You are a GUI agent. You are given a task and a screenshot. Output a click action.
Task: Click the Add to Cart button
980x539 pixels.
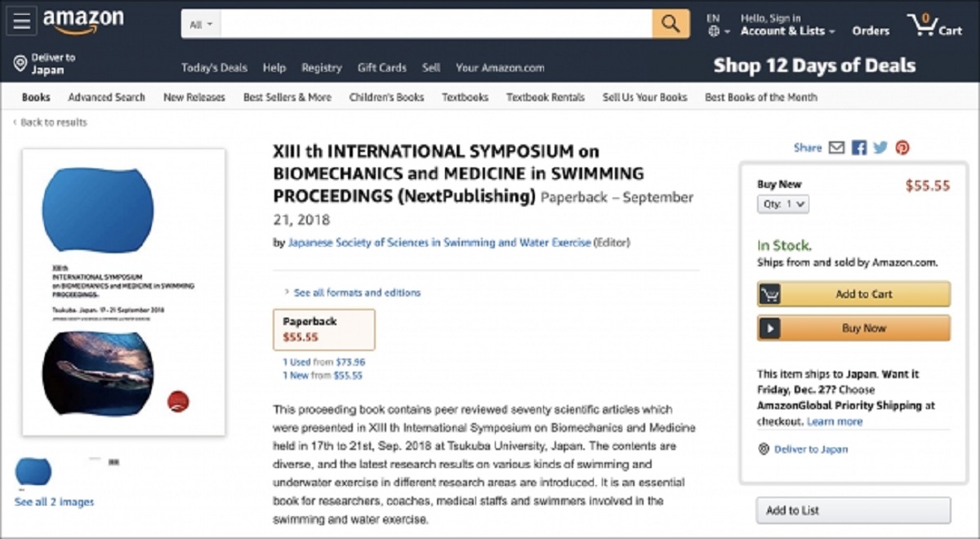point(853,294)
